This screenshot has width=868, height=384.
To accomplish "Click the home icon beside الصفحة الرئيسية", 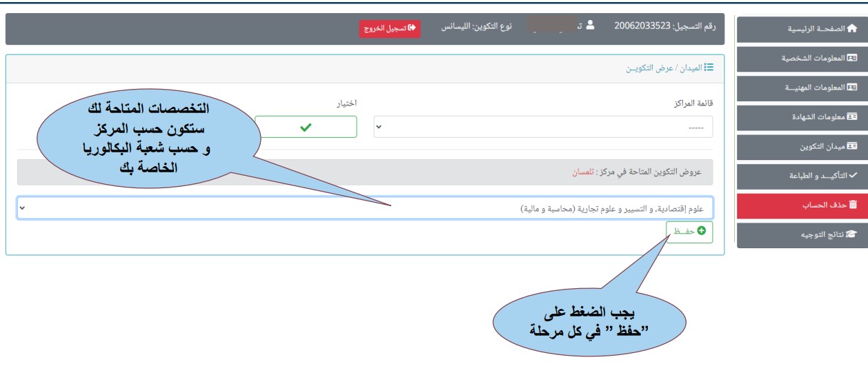I will pos(851,29).
